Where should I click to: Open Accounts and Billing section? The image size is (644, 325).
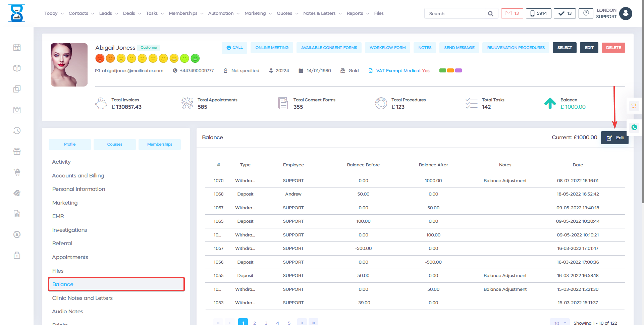78,176
